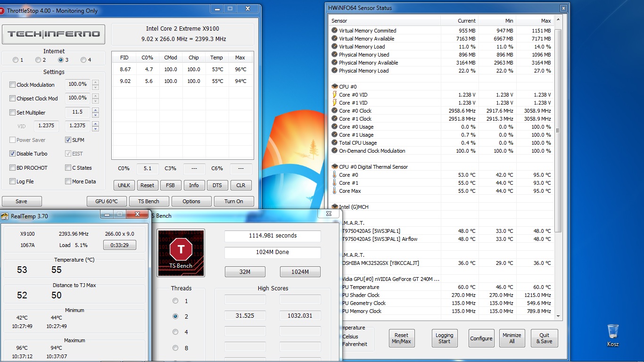The width and height of the screenshot is (644, 362).
Task: Click the CLR button
Action: 240,185
